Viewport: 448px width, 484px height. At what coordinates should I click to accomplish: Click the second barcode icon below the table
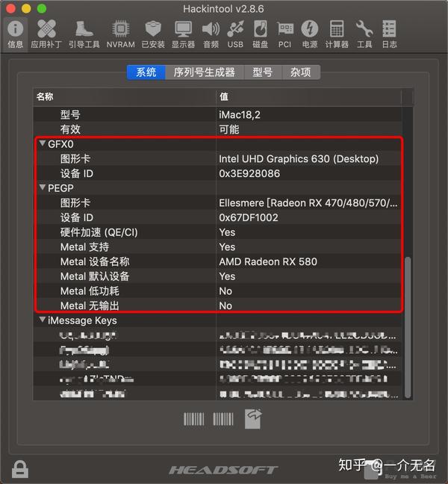point(223,419)
